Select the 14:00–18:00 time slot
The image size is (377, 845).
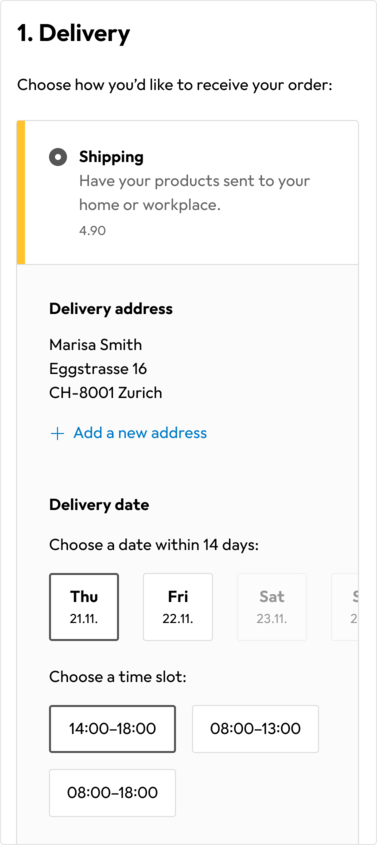(x=113, y=729)
